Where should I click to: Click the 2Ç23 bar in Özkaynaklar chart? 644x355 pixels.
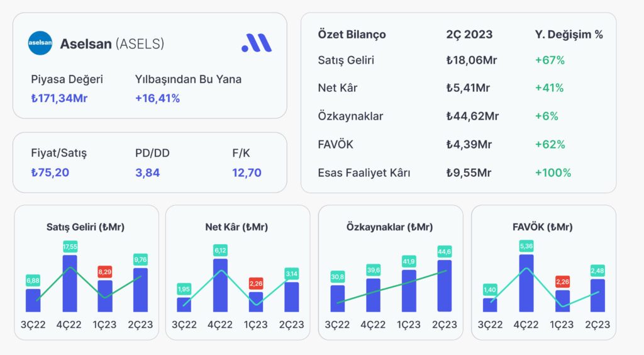[445, 286]
